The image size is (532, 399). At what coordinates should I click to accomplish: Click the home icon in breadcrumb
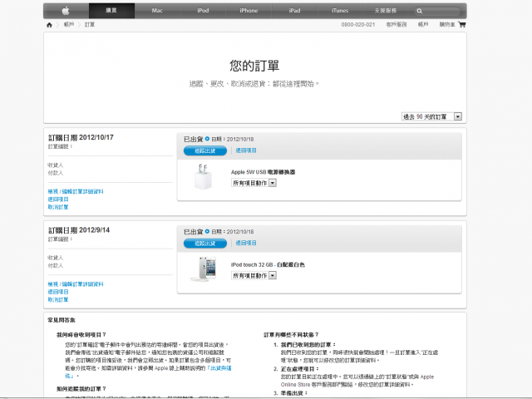(49, 25)
